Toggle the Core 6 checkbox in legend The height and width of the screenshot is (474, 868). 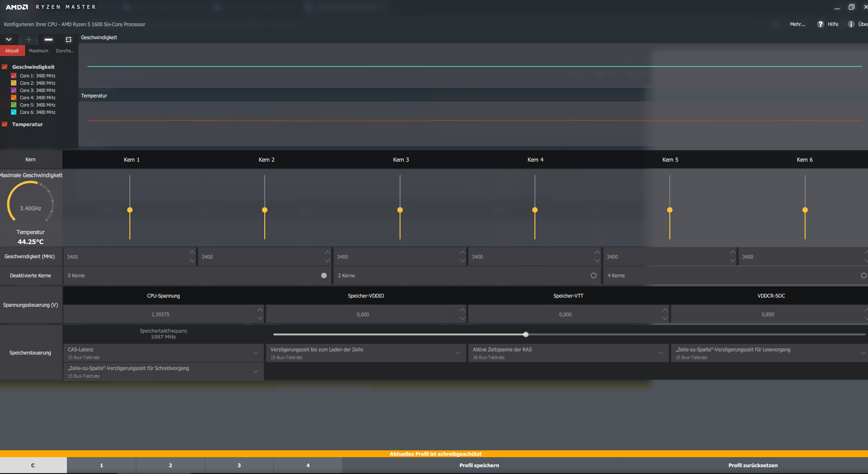click(14, 112)
